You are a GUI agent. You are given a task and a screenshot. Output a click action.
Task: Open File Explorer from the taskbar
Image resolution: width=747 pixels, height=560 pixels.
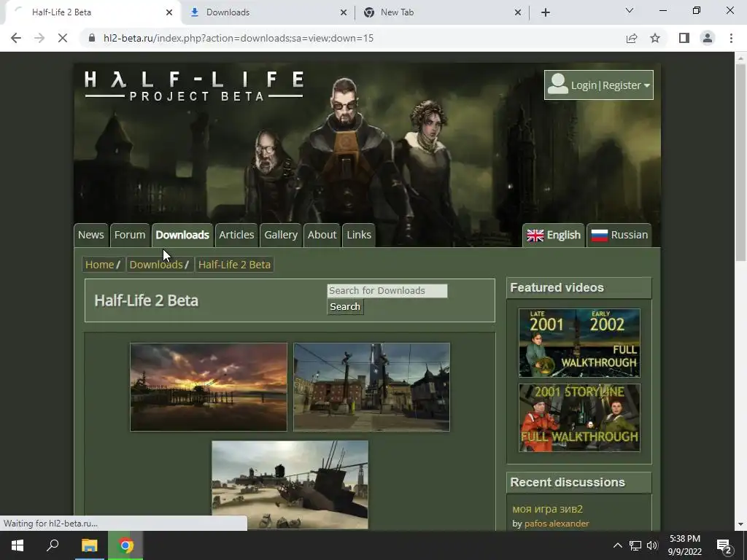click(89, 545)
